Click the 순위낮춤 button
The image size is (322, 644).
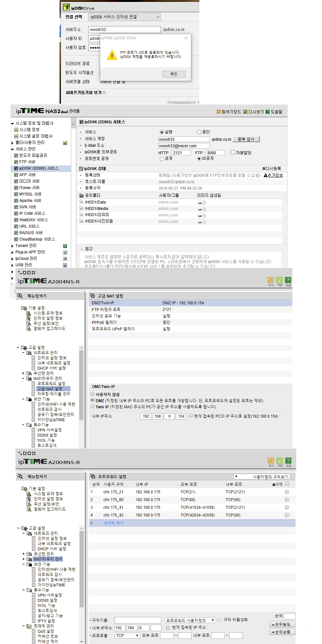point(282,632)
